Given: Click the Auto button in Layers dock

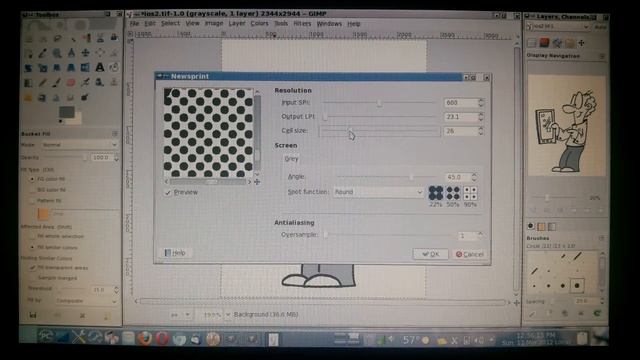Looking at the screenshot, I should click(x=600, y=27).
